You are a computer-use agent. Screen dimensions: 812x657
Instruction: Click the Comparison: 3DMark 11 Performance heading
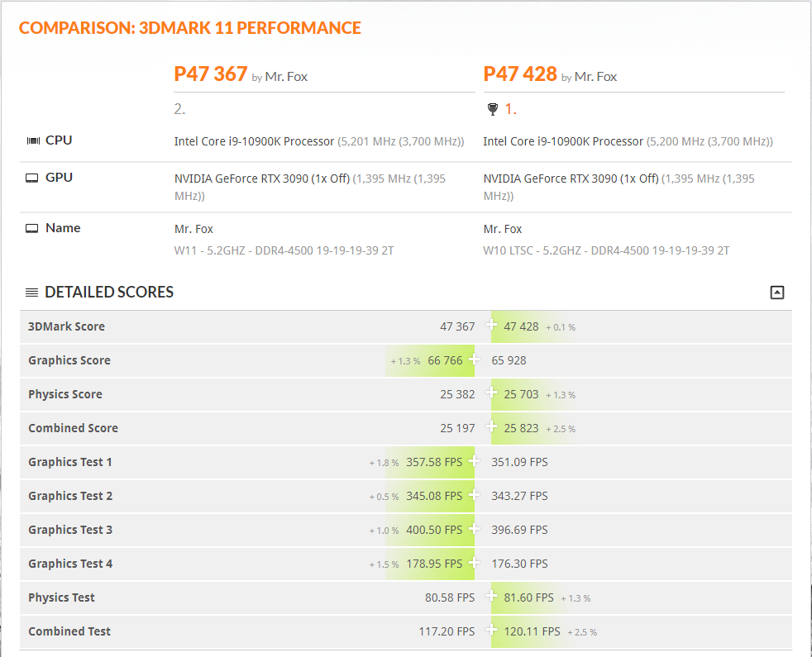(190, 28)
